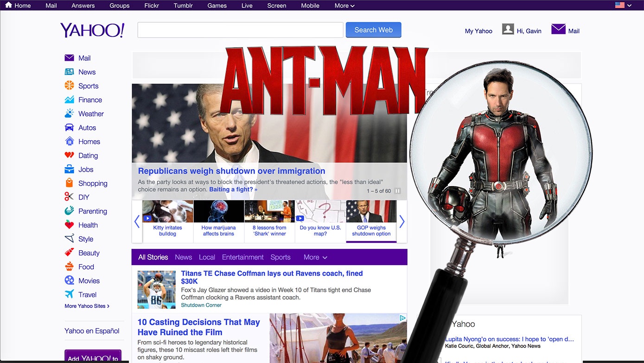Click the AdChoices icon on the ad
Viewport: 644px width, 363px height.
click(403, 318)
